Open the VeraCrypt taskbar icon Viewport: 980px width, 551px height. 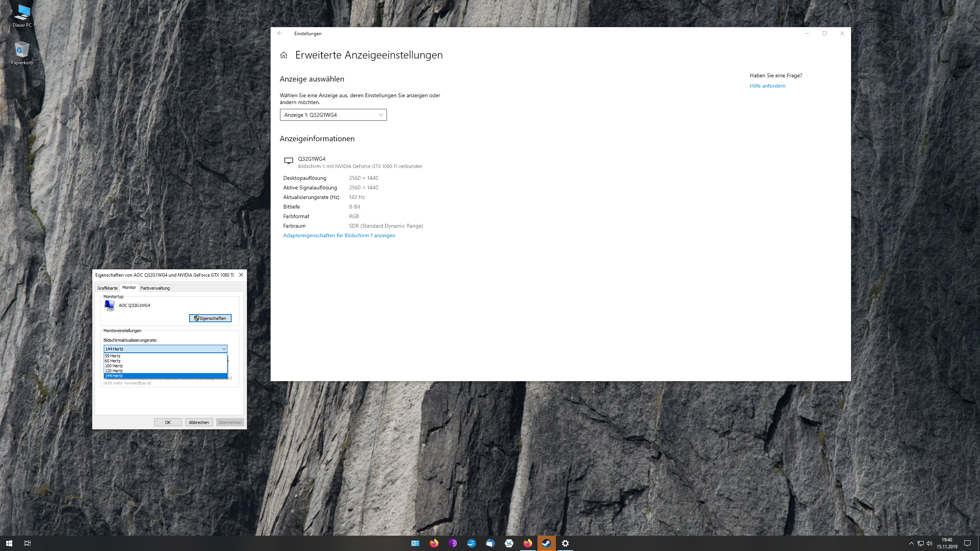(509, 543)
